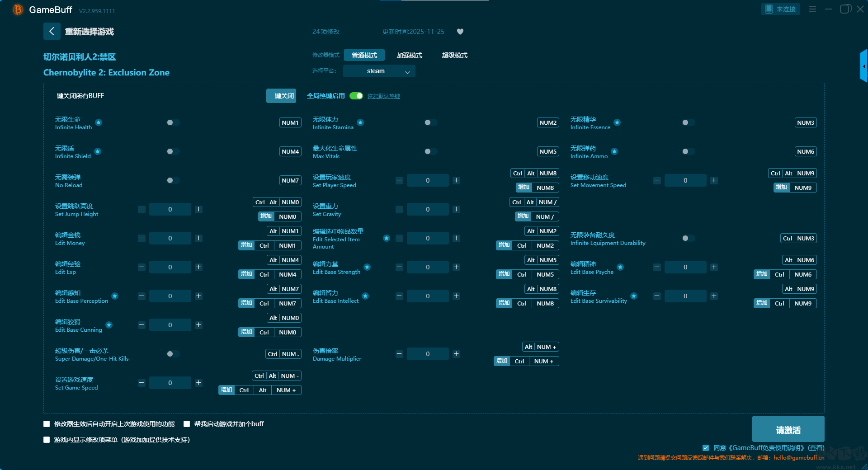Click the back arrow to reselect game
Viewport: 868px width, 470px height.
click(x=52, y=31)
